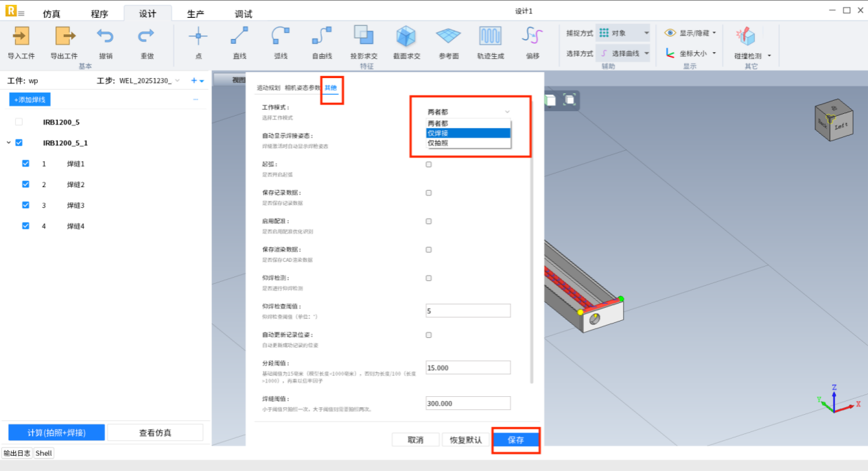Click the 导出工件 export workpiece icon
This screenshot has height=471, width=868.
pos(64,36)
